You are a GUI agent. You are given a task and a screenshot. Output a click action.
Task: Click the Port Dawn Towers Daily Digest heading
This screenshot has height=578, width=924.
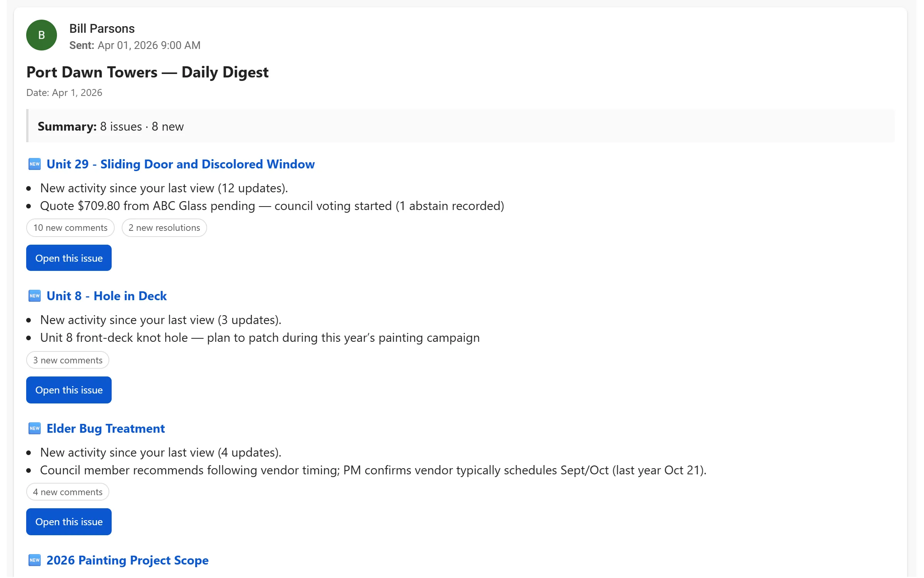click(x=147, y=72)
